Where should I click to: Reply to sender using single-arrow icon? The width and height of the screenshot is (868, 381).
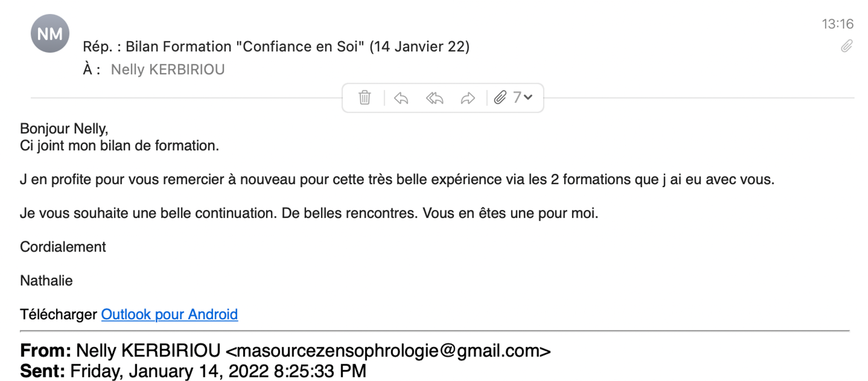401,98
